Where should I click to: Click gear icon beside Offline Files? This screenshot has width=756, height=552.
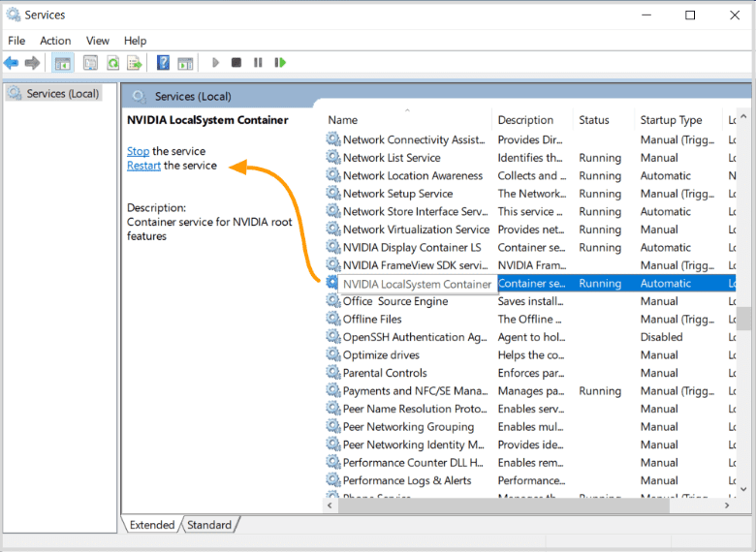pyautogui.click(x=333, y=319)
